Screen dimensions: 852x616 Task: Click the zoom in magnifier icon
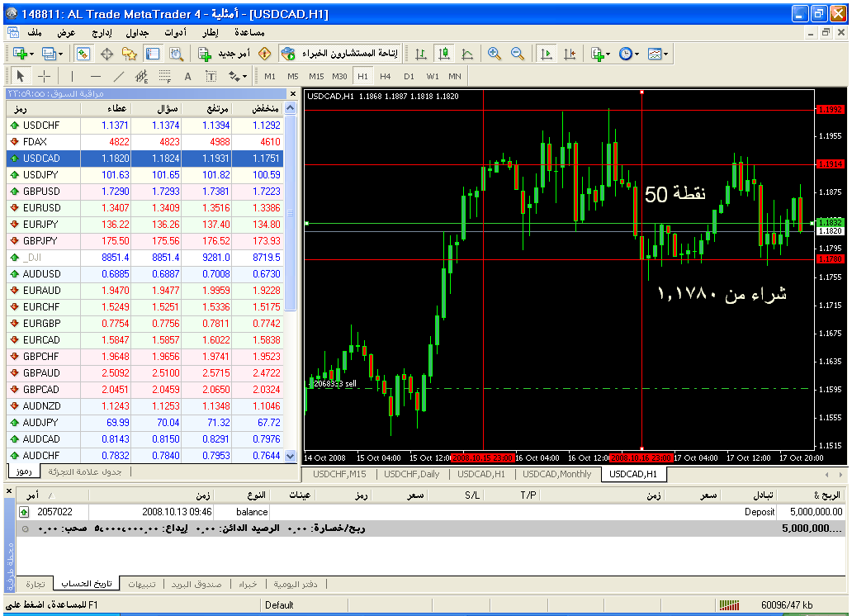[x=495, y=54]
